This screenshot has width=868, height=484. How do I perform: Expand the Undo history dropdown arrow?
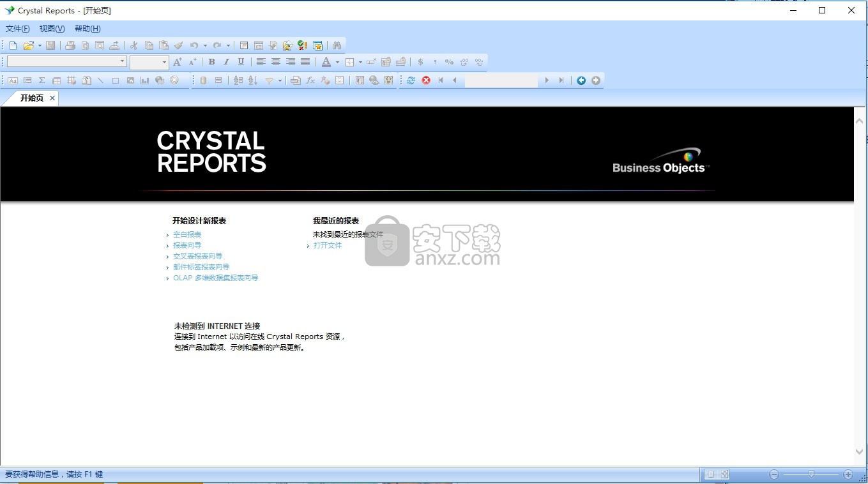point(205,45)
